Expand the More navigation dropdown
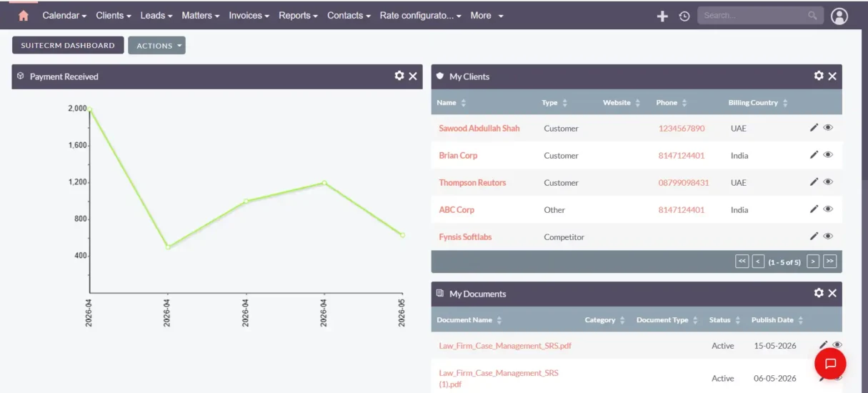 [487, 15]
